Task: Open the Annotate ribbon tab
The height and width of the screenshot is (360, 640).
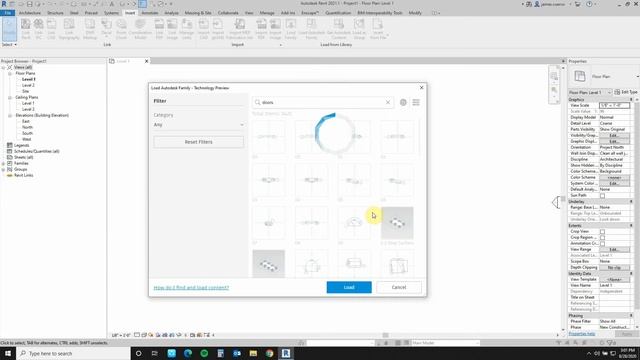Action: pos(150,13)
